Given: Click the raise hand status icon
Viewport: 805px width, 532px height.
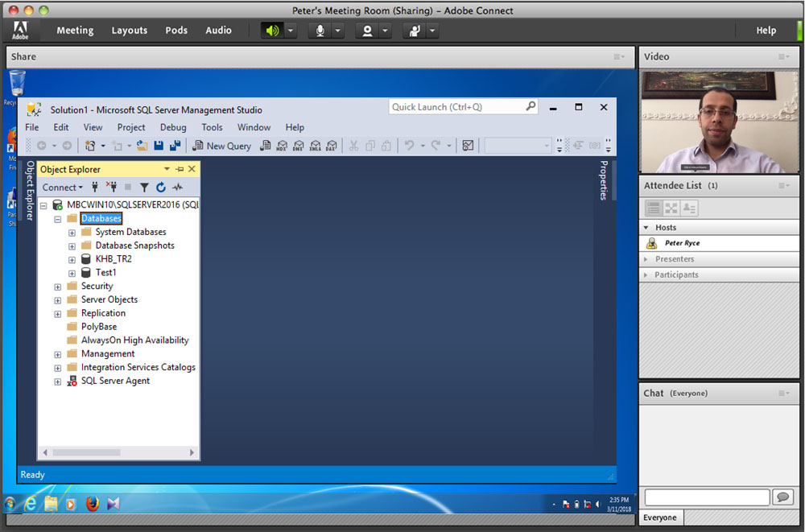Looking at the screenshot, I should [x=415, y=31].
